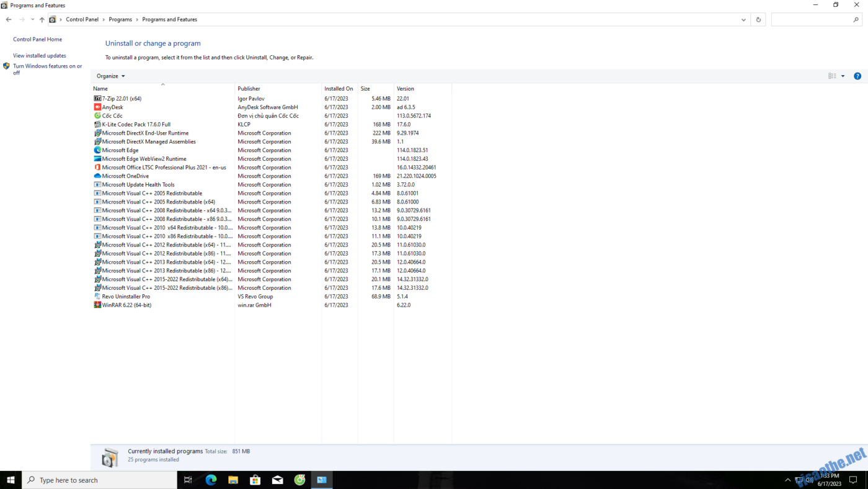
Task: Click the VS Revo Group publisher cell
Action: 255,297
